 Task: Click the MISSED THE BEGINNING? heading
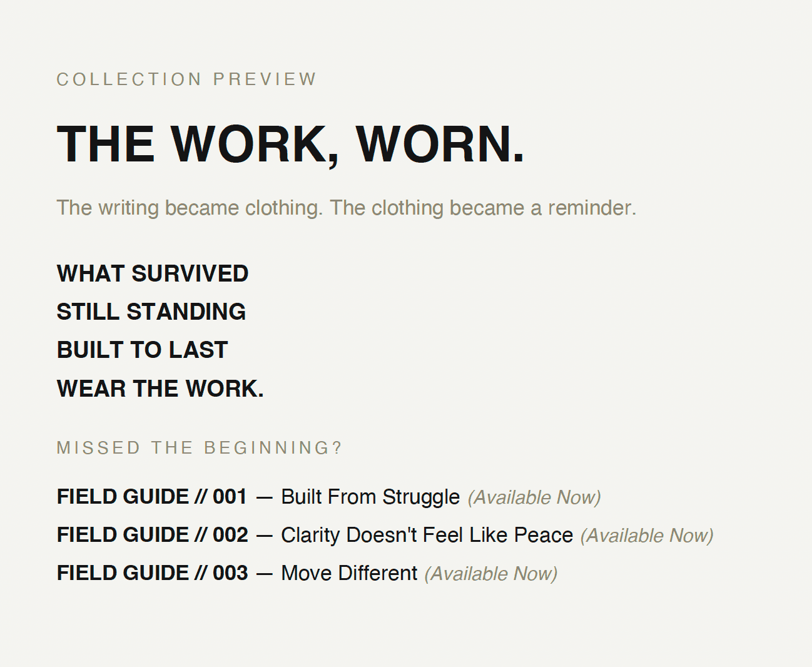point(200,448)
